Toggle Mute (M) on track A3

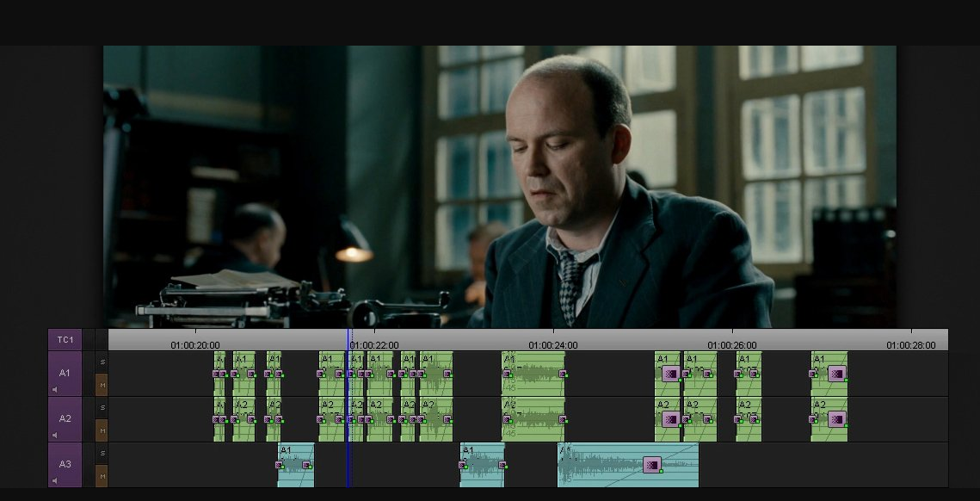pos(102,476)
